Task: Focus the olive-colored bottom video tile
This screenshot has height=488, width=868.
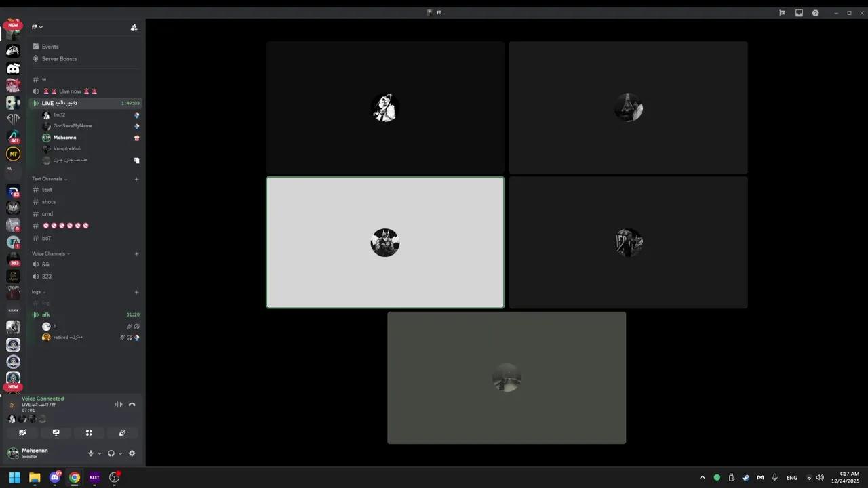Action: coord(507,378)
